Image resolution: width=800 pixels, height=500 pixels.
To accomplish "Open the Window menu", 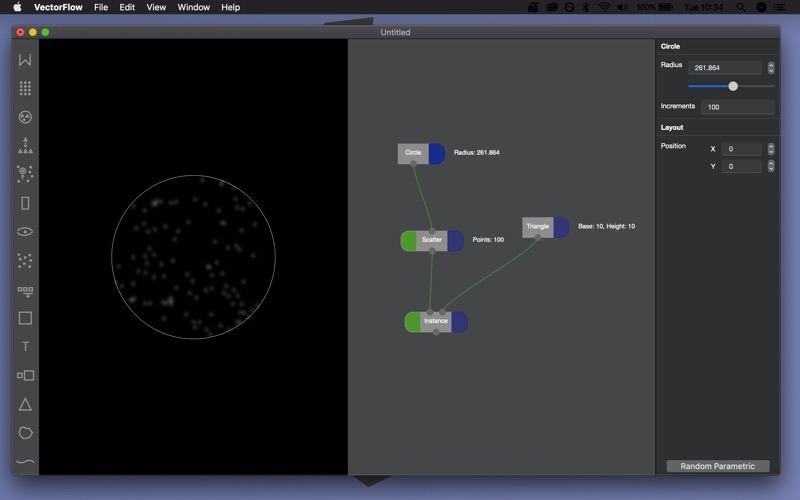I will tap(193, 7).
